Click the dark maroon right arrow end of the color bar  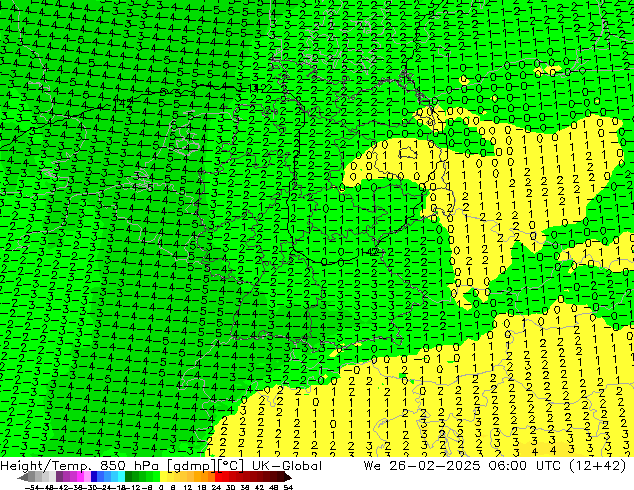(287, 477)
